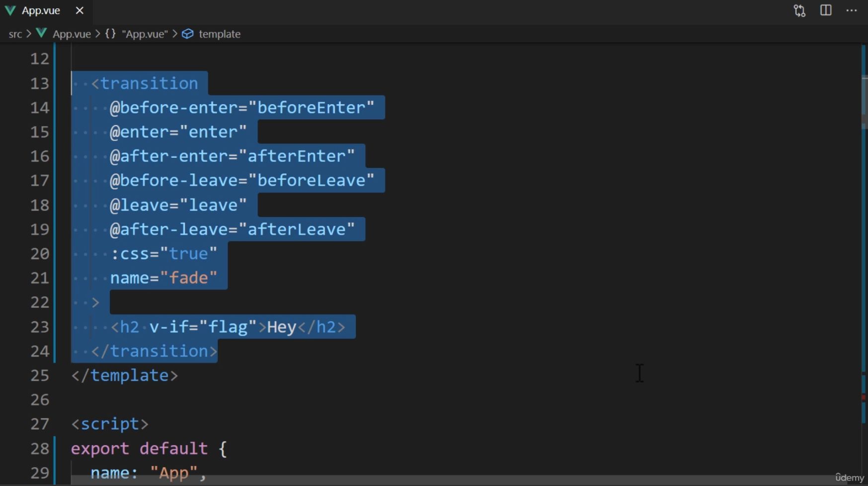Click line number 13 in gutter

(x=40, y=83)
